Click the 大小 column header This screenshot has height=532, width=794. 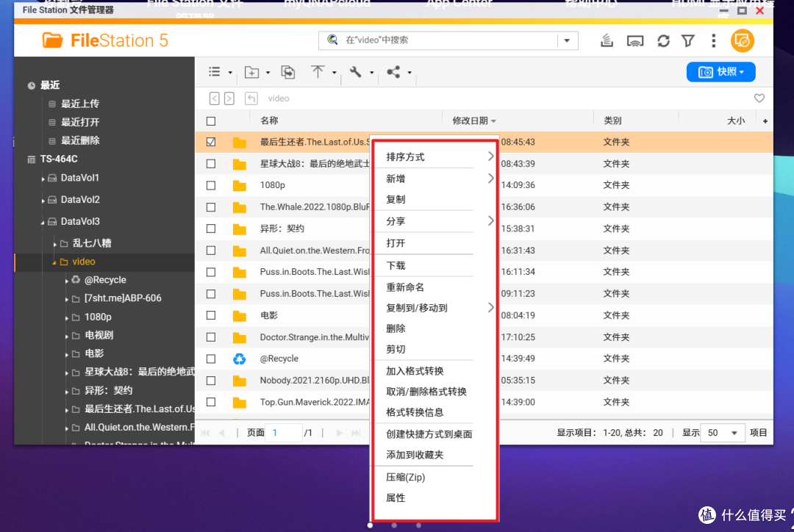736,121
